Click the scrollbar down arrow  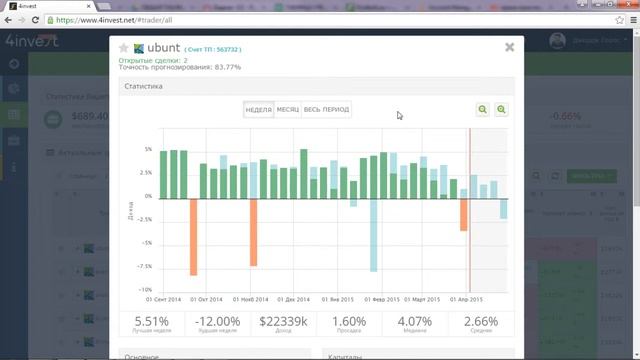pyautogui.click(x=636, y=355)
